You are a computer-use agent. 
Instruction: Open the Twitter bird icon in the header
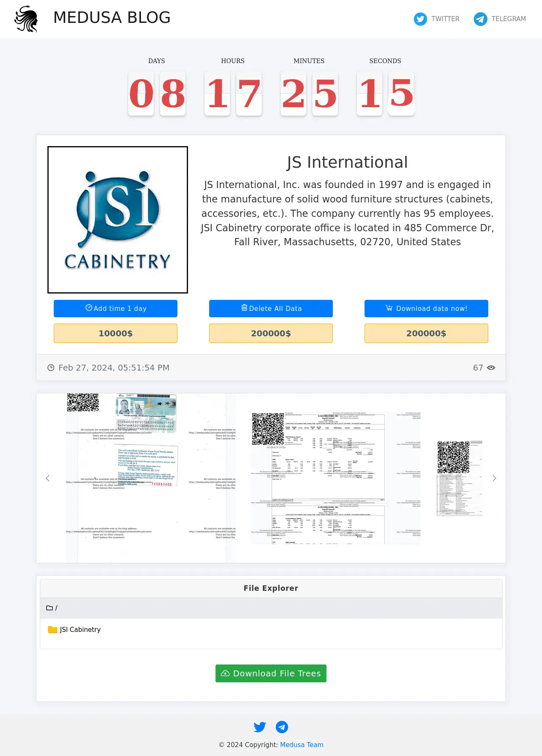pos(420,19)
